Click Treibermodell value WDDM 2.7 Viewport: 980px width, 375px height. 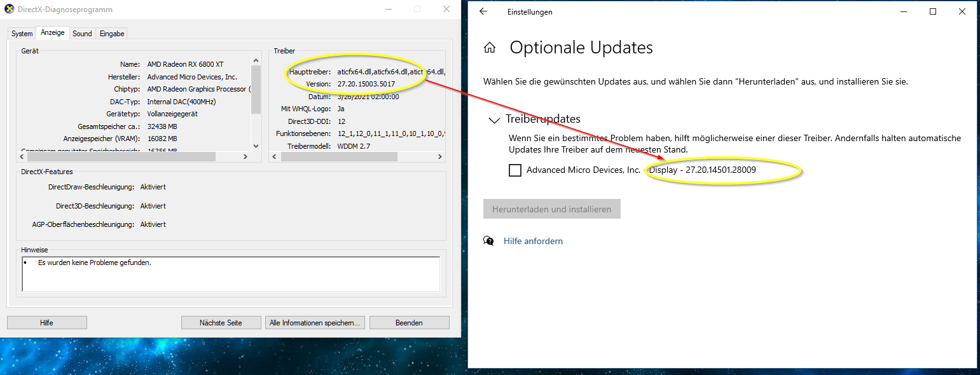click(x=354, y=146)
